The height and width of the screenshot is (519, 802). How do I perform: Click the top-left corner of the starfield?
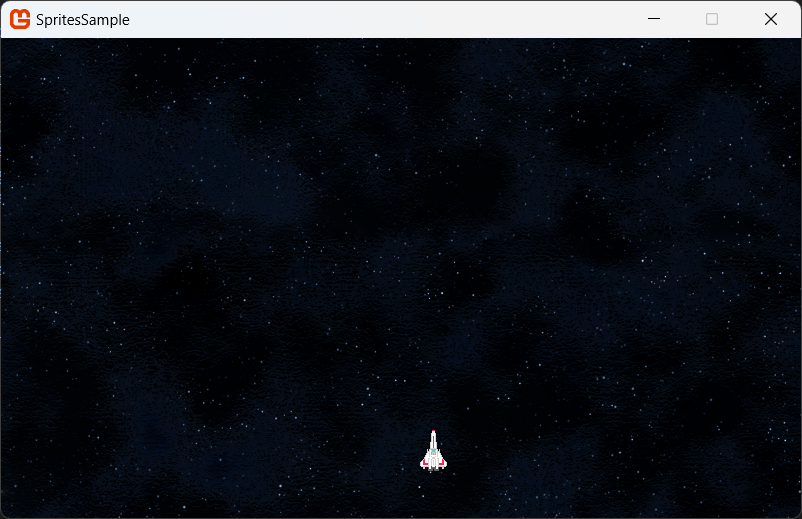coord(6,44)
